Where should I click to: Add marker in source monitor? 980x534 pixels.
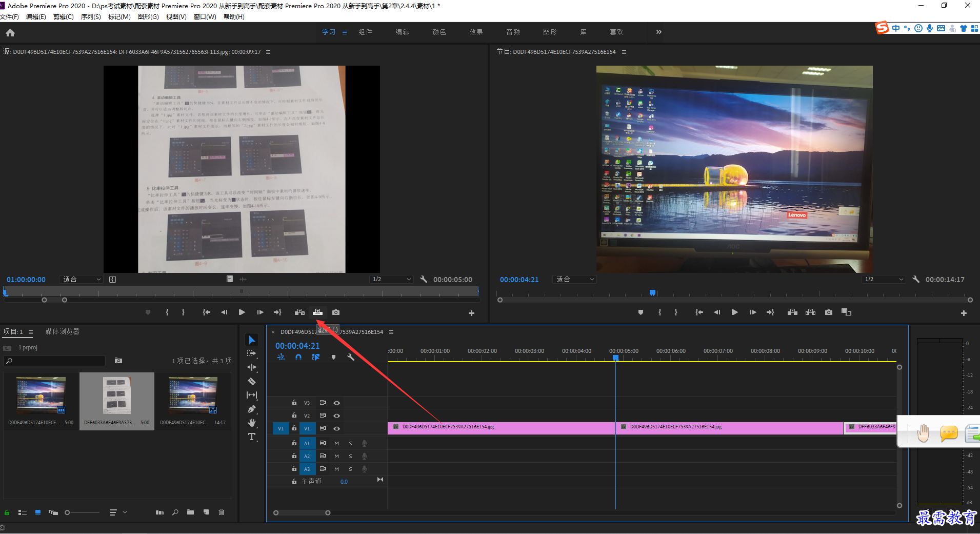coord(148,312)
